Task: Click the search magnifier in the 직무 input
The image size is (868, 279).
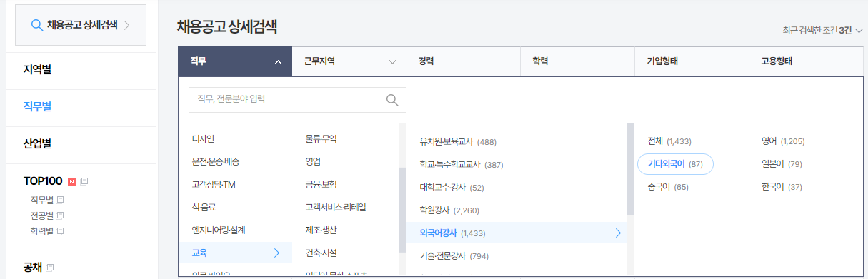Action: pos(392,100)
